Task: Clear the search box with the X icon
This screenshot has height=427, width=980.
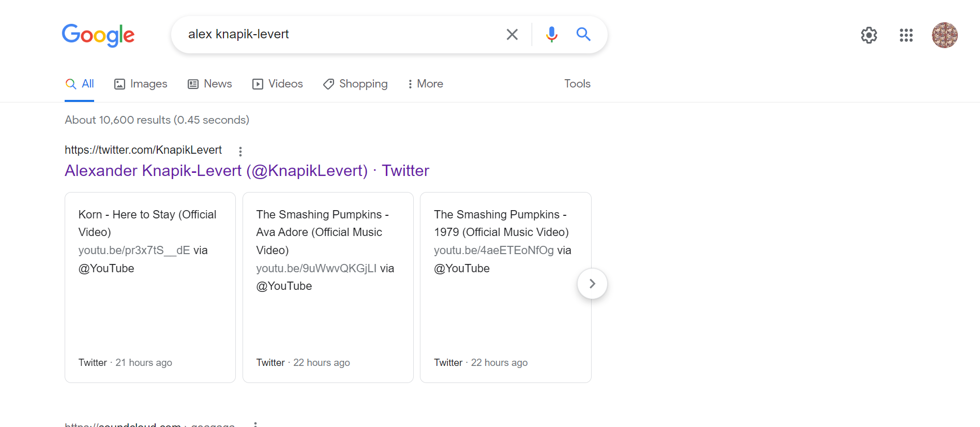Action: pyautogui.click(x=512, y=34)
